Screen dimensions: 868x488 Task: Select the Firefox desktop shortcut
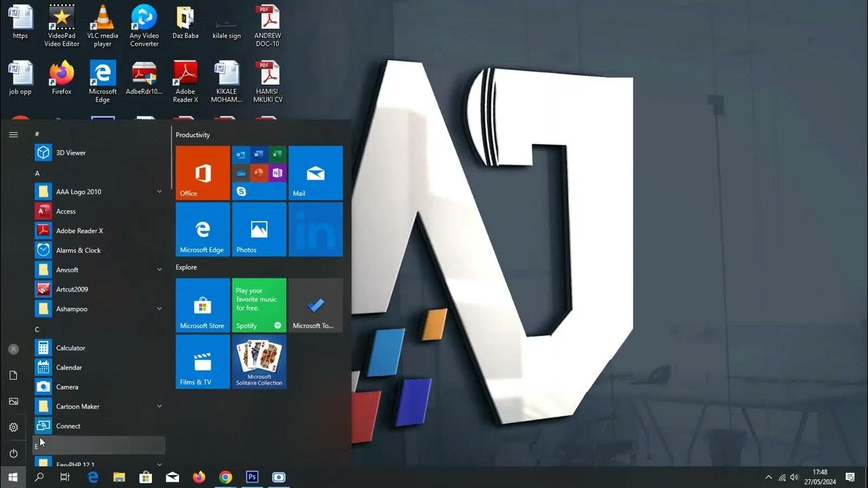pyautogui.click(x=62, y=78)
